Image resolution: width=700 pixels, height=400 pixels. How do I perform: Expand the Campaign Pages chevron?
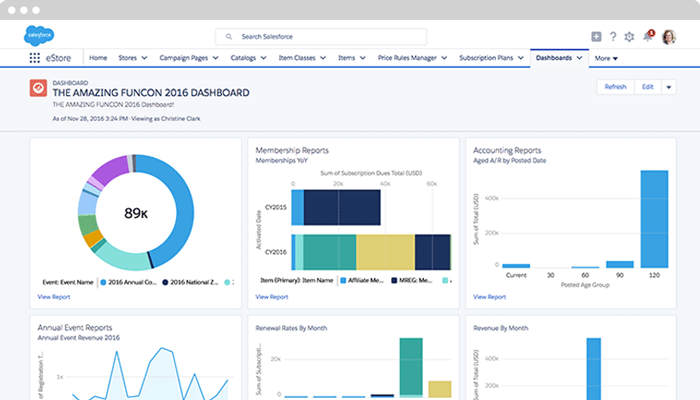click(216, 58)
